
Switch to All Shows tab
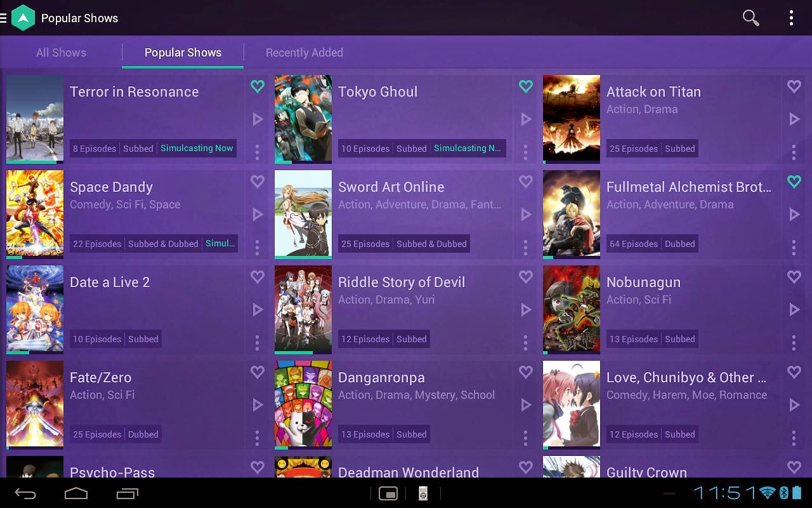click(x=61, y=53)
